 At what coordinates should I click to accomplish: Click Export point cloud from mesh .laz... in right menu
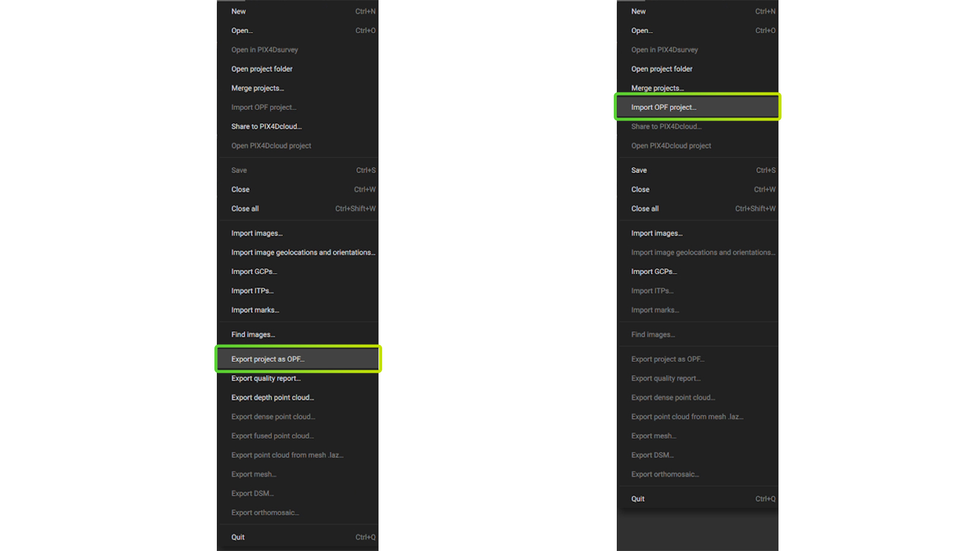698,417
